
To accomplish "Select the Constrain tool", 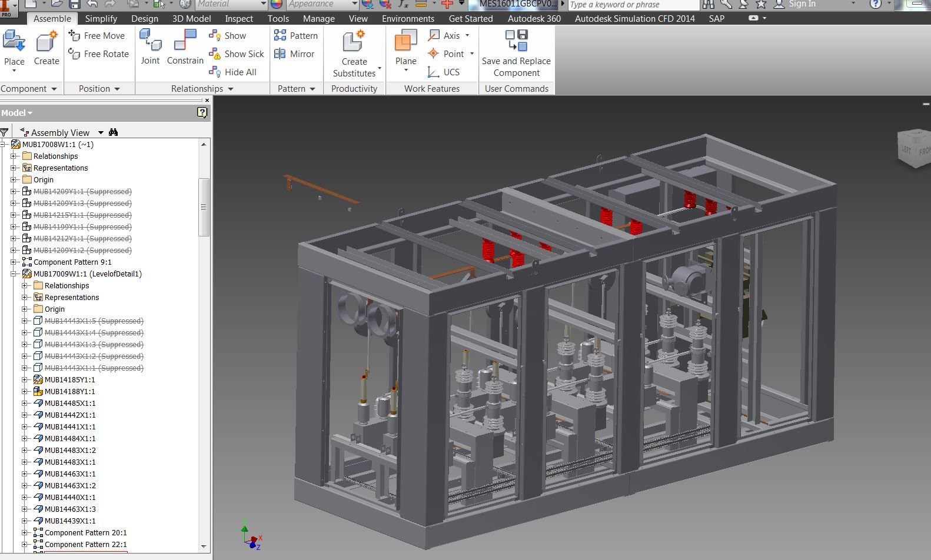I will (185, 47).
